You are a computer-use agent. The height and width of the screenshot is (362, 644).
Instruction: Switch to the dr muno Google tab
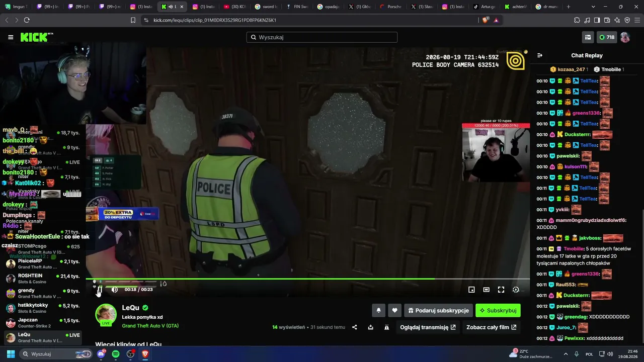tap(547, 7)
